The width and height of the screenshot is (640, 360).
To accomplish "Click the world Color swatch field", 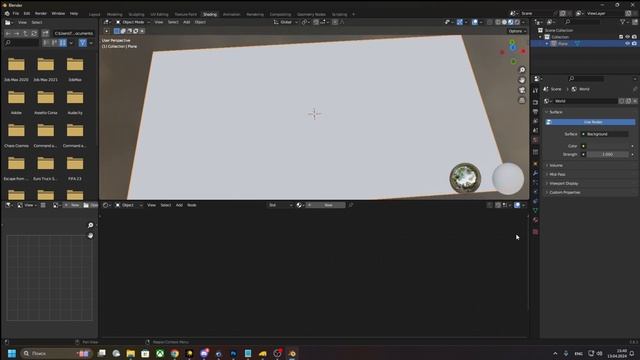I will 608,146.
